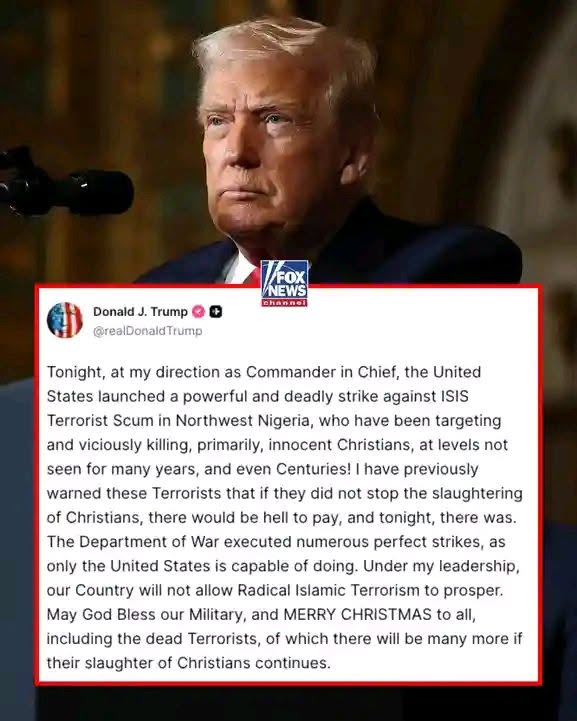The image size is (577, 721).
Task: Select the words 'MERRY CHRISTMAS' in post
Action: pos(358,614)
